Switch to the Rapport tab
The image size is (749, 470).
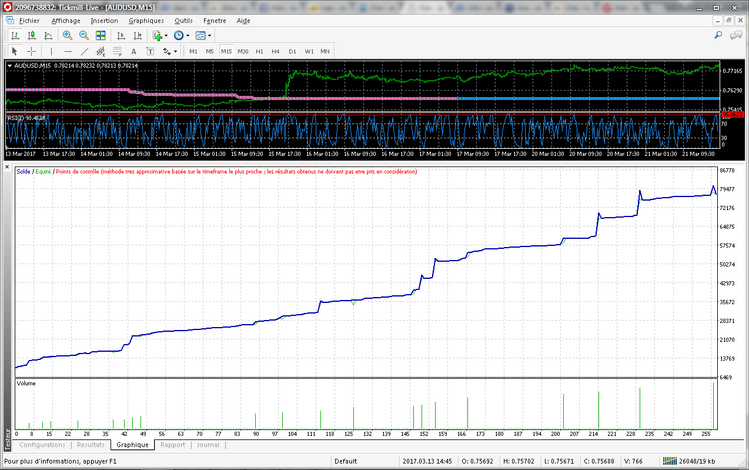click(x=172, y=445)
